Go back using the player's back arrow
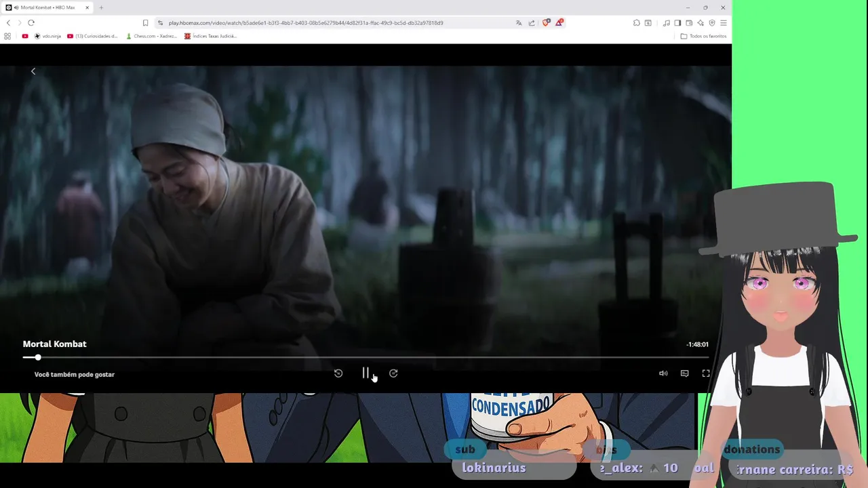The width and height of the screenshot is (868, 488). [x=33, y=71]
